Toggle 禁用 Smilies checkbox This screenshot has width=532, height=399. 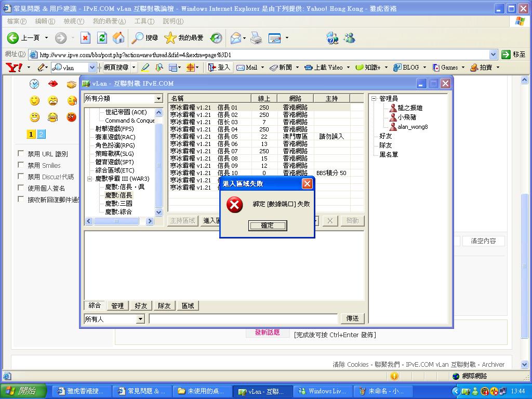tap(21, 165)
